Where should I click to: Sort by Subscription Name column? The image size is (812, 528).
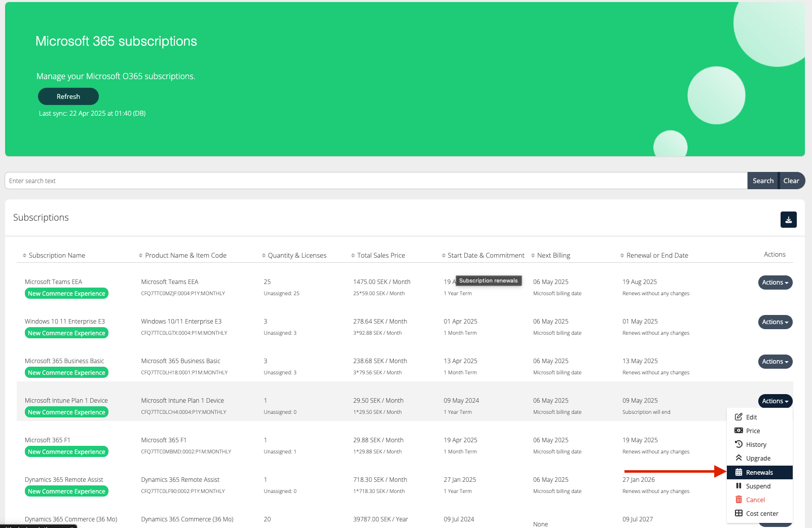click(x=56, y=256)
